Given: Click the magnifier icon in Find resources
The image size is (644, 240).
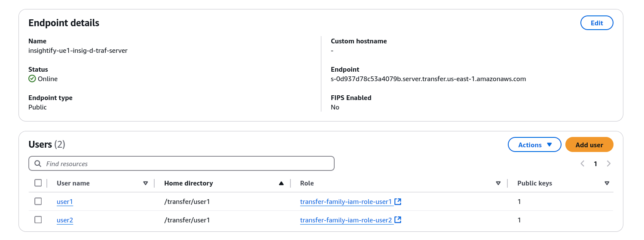Looking at the screenshot, I should click(38, 164).
